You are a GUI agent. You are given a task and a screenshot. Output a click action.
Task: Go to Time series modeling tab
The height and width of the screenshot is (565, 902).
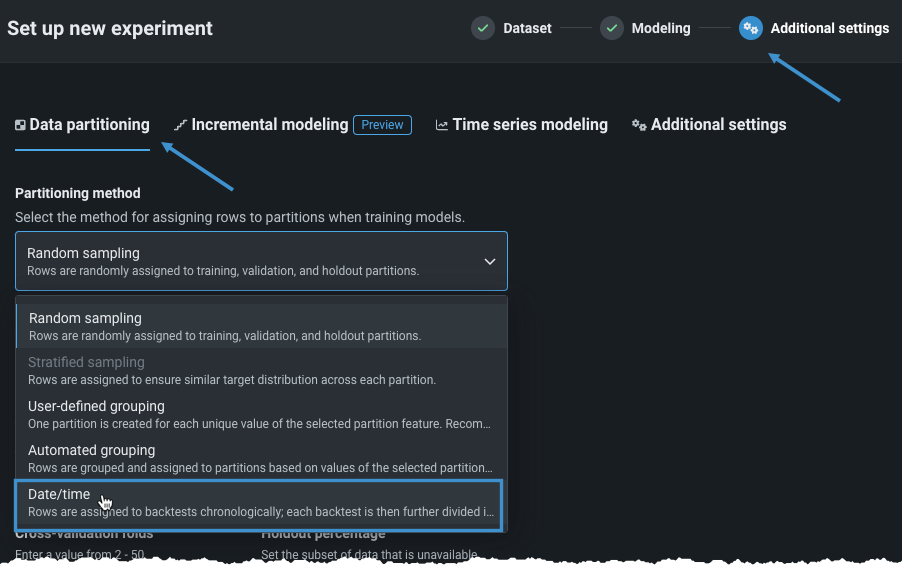click(530, 125)
